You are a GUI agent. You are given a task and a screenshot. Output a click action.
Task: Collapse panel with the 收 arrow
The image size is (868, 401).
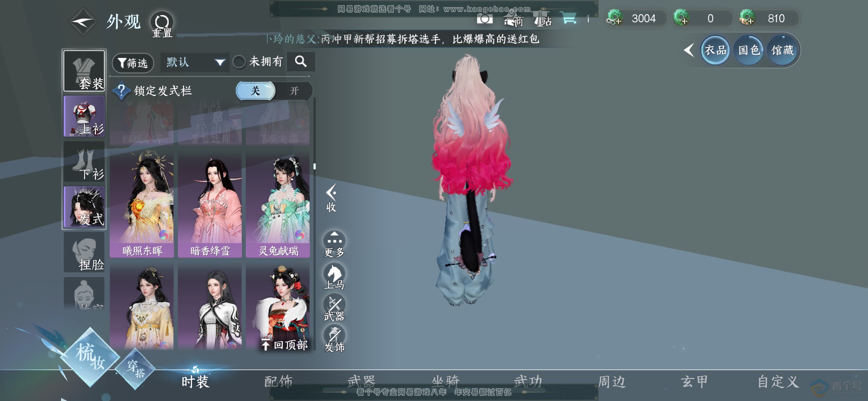[x=331, y=198]
